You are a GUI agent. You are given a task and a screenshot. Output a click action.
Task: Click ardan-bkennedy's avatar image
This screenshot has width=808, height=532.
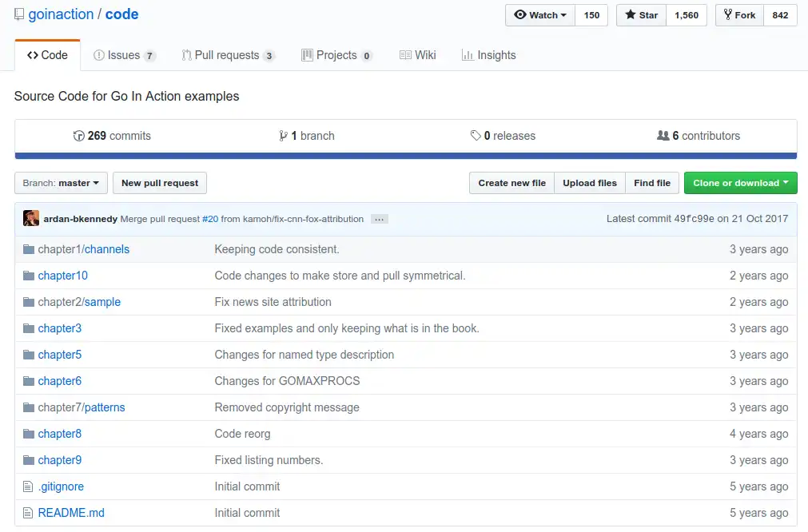point(31,218)
